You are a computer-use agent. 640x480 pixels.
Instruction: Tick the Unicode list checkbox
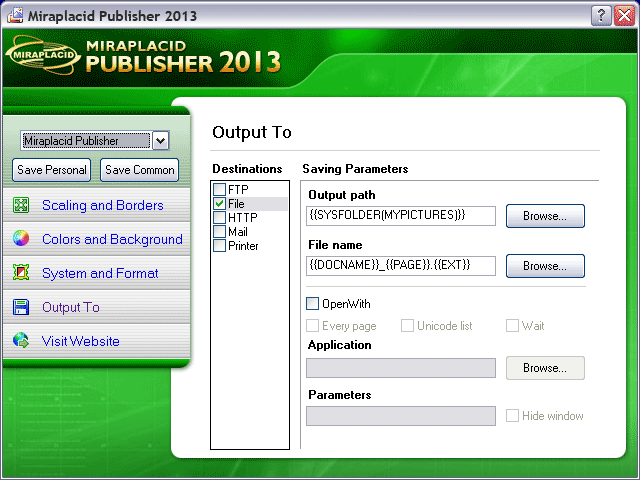tap(407, 326)
